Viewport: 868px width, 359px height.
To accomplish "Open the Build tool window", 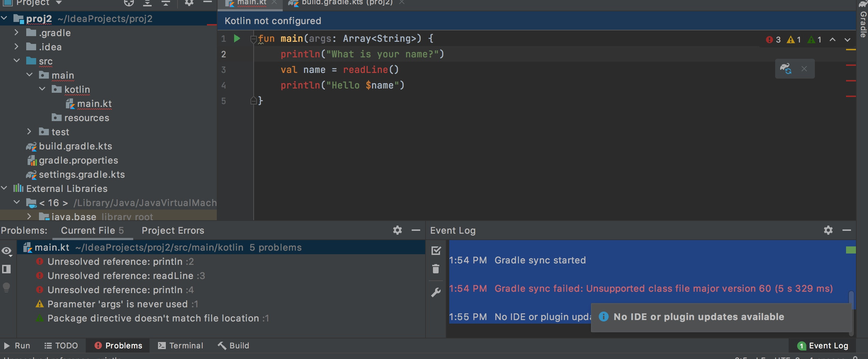I will 233,346.
